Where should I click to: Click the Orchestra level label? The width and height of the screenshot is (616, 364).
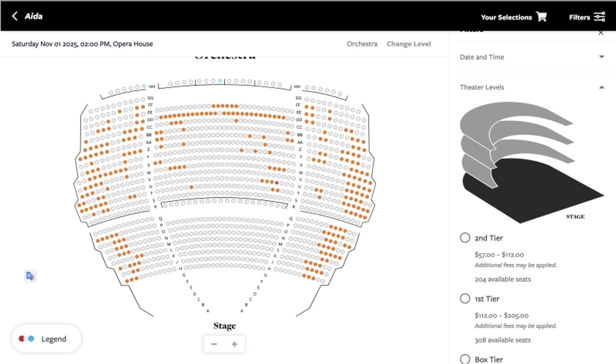[x=362, y=44]
